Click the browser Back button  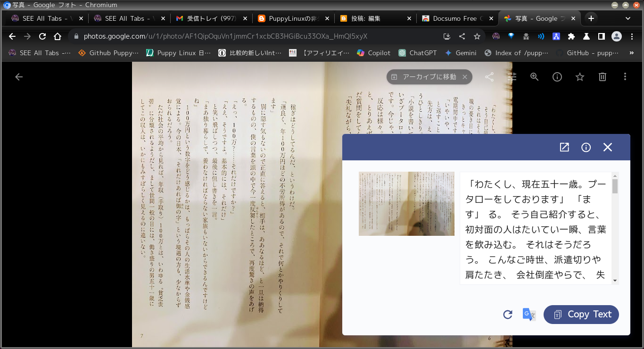click(x=12, y=36)
